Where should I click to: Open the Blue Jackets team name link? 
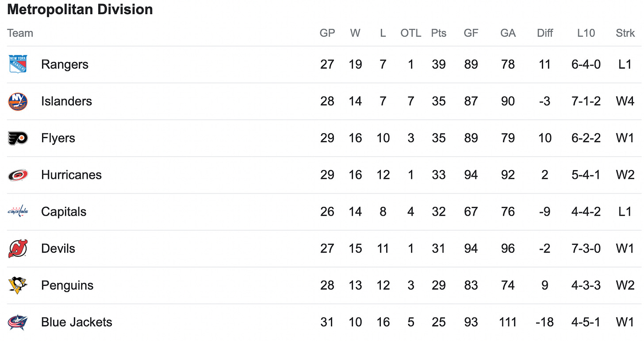[77, 322]
